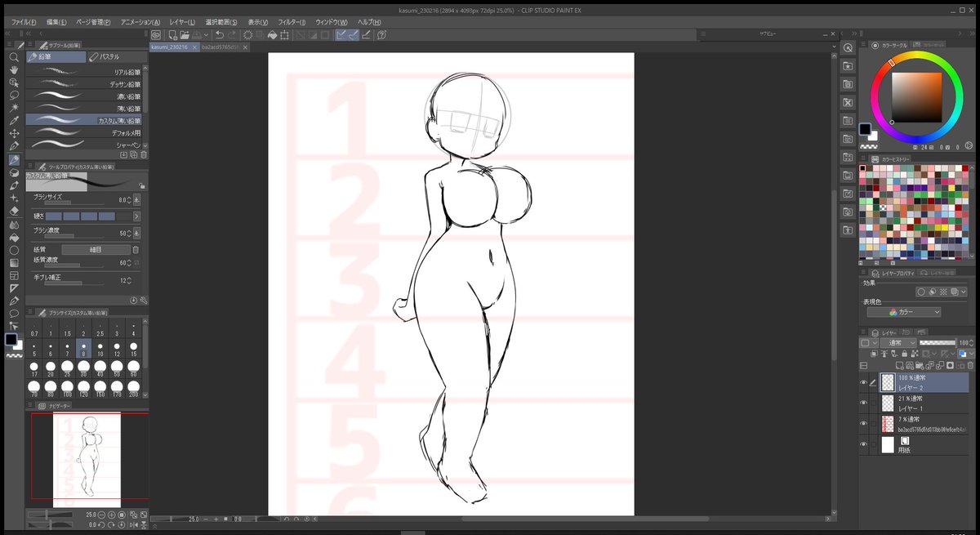The image size is (980, 535).
Task: Toggle lock layer icon
Action: (x=904, y=354)
